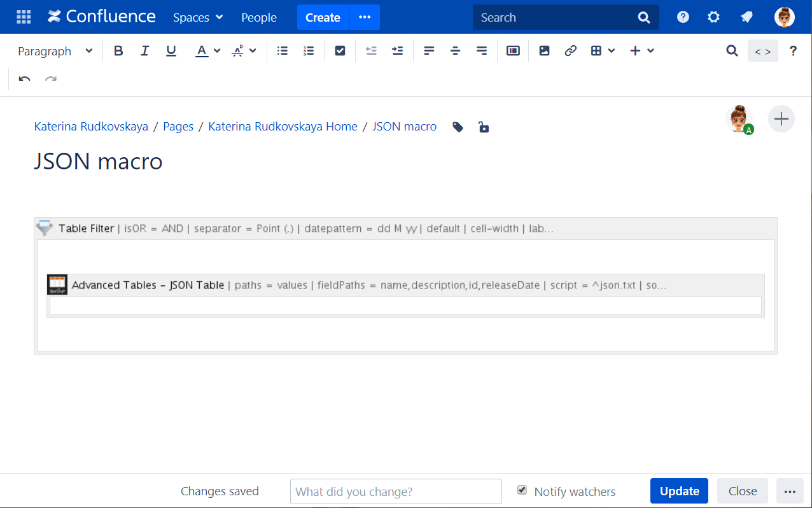The width and height of the screenshot is (812, 508).
Task: Apply italic formatting
Action: (144, 51)
